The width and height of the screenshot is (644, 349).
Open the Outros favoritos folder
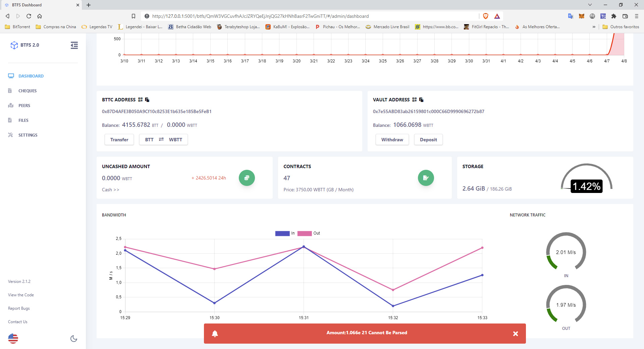click(x=621, y=27)
